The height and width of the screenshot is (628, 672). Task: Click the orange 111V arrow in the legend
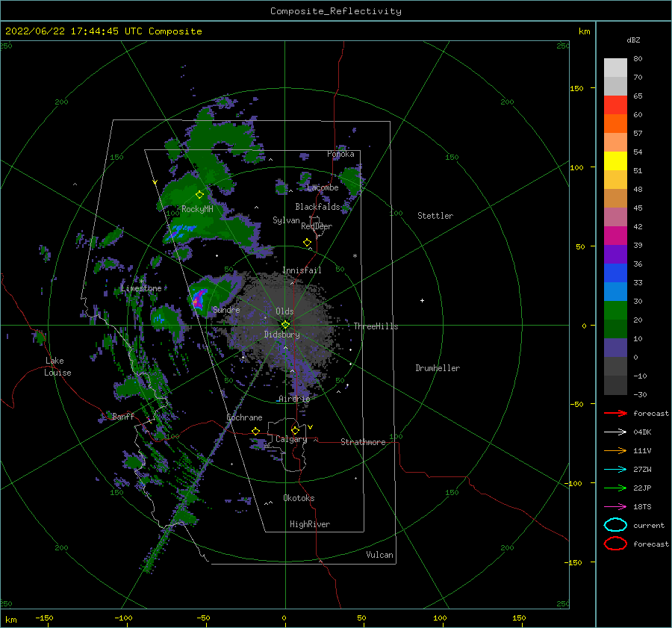615,450
